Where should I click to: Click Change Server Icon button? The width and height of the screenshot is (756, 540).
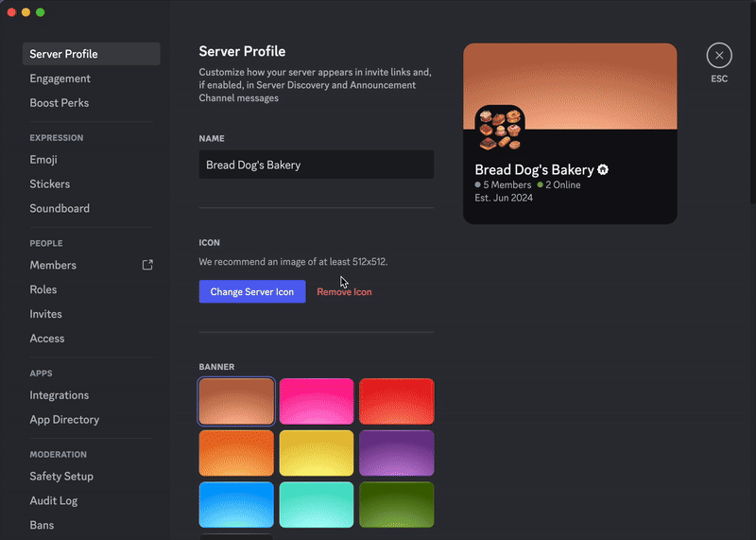point(252,292)
